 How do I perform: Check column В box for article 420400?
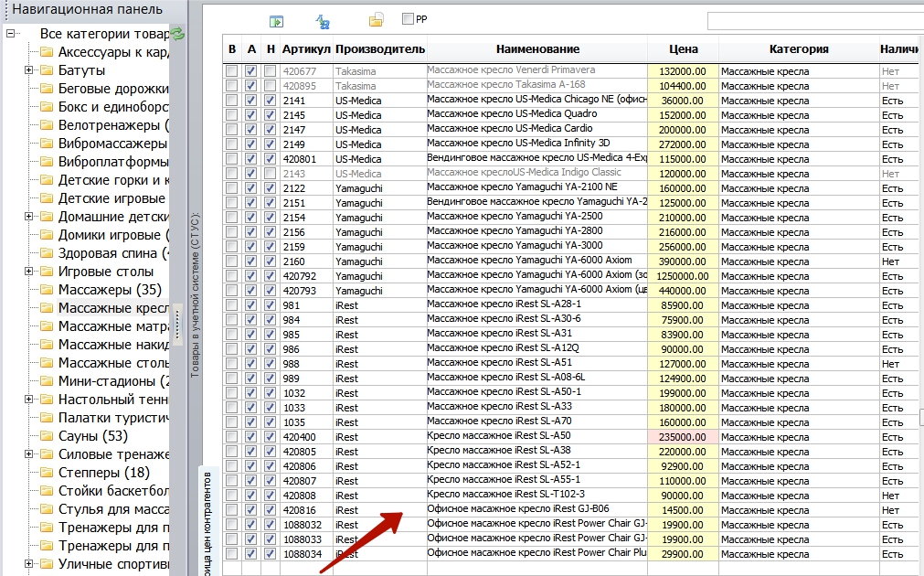tap(231, 437)
